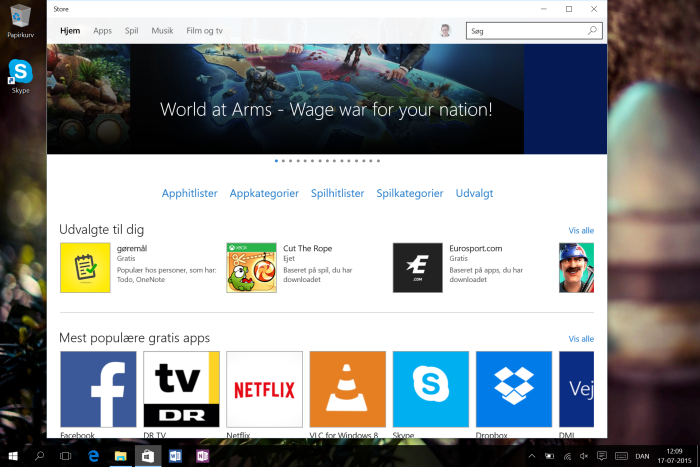Open the Spilkategorier link

pos(409,193)
